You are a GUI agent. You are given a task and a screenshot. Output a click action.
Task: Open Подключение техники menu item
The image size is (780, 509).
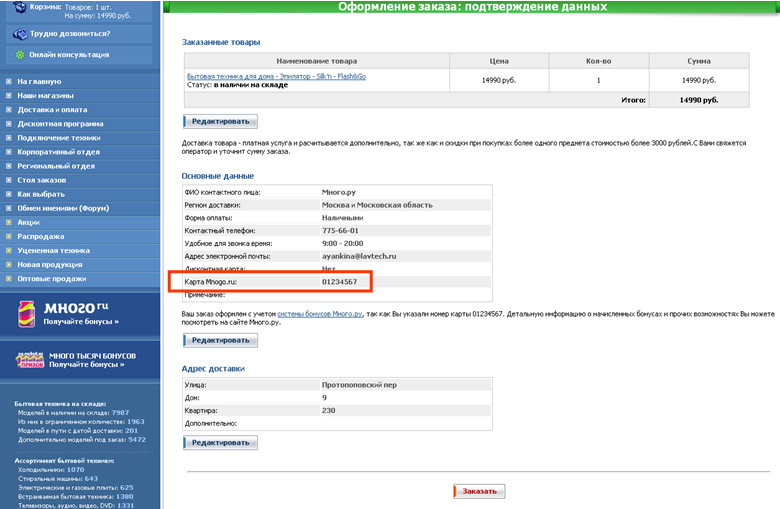click(59, 138)
